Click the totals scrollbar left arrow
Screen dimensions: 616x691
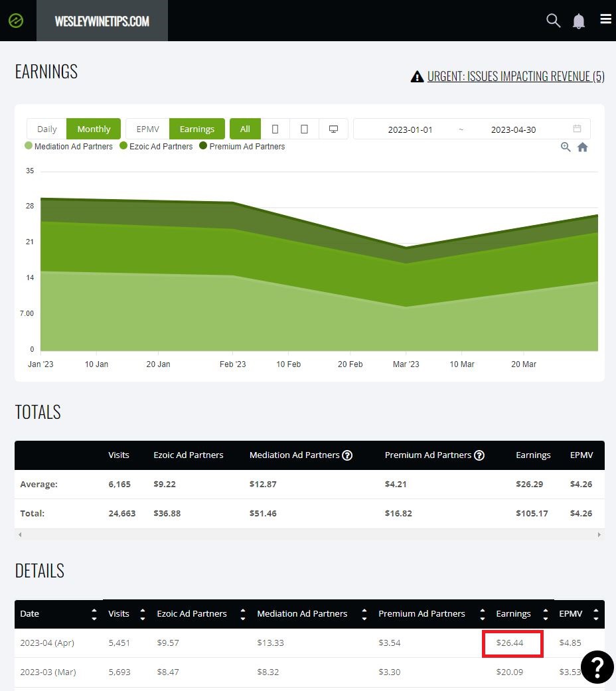click(x=20, y=535)
